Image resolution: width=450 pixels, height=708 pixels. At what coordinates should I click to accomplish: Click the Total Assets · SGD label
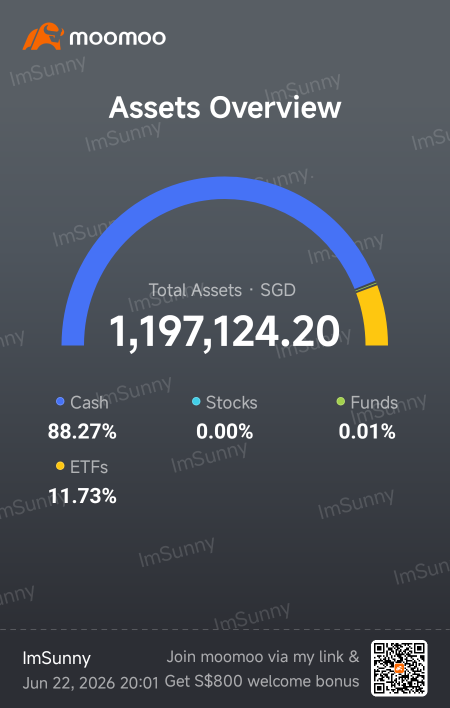(x=223, y=290)
